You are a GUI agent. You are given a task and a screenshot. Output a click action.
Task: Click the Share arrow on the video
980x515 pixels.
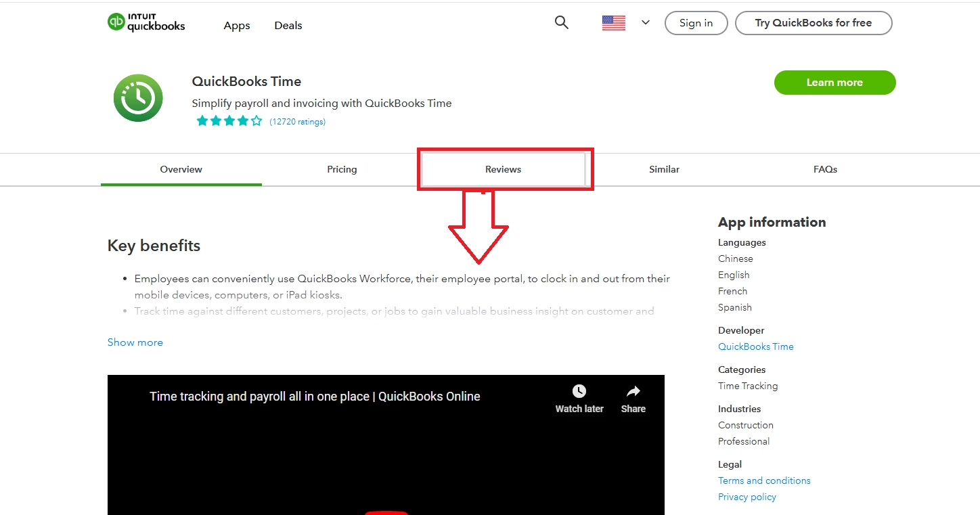pyautogui.click(x=633, y=391)
